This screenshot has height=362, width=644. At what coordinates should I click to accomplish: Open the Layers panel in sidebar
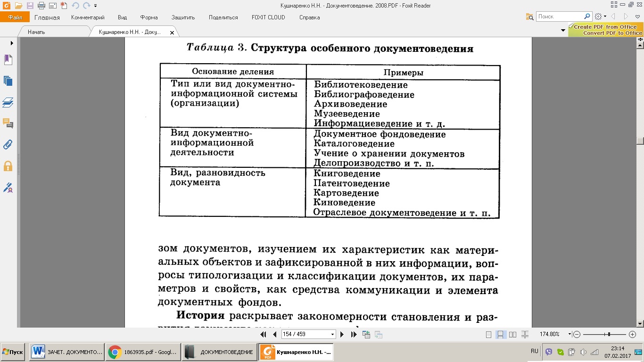point(8,102)
